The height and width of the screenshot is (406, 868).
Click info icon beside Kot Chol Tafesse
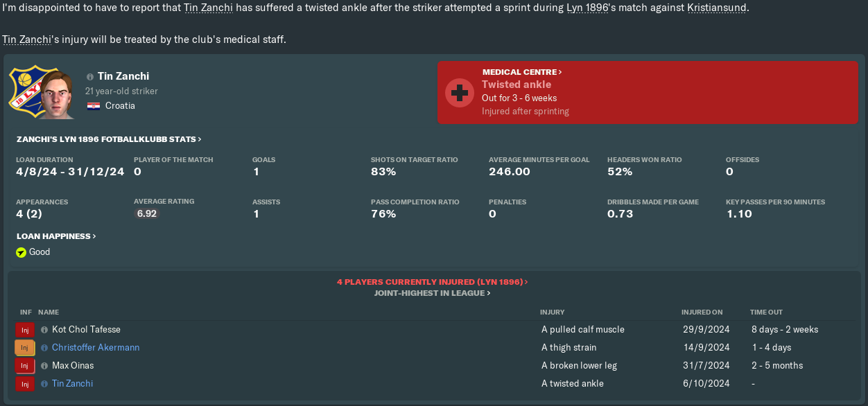(44, 330)
